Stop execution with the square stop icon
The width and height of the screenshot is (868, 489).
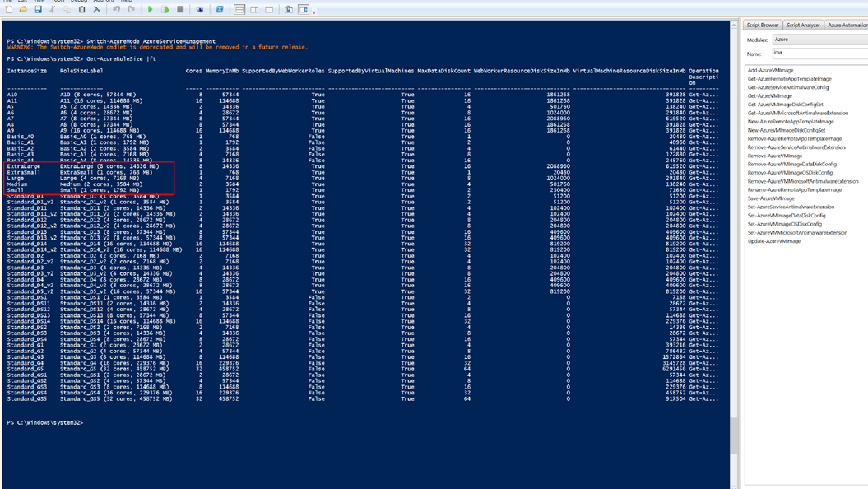pyautogui.click(x=180, y=9)
